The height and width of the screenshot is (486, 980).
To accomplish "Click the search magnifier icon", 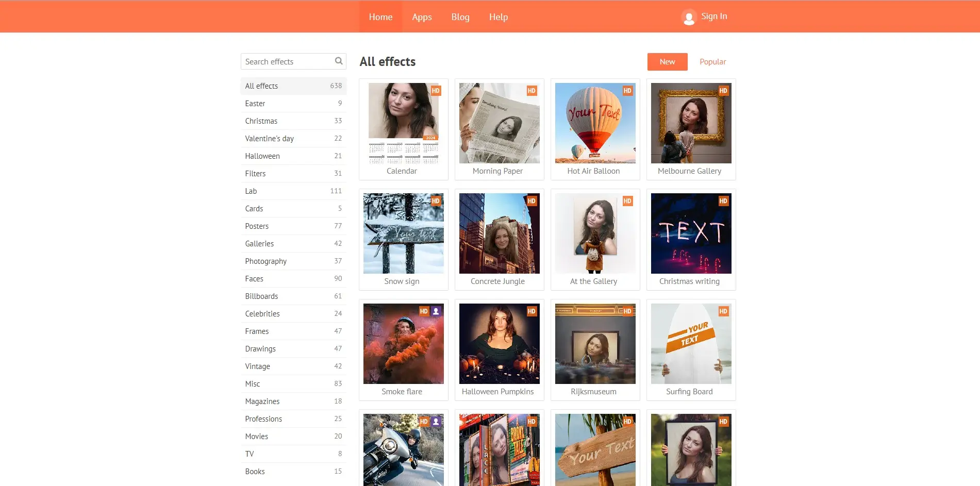I will point(339,61).
